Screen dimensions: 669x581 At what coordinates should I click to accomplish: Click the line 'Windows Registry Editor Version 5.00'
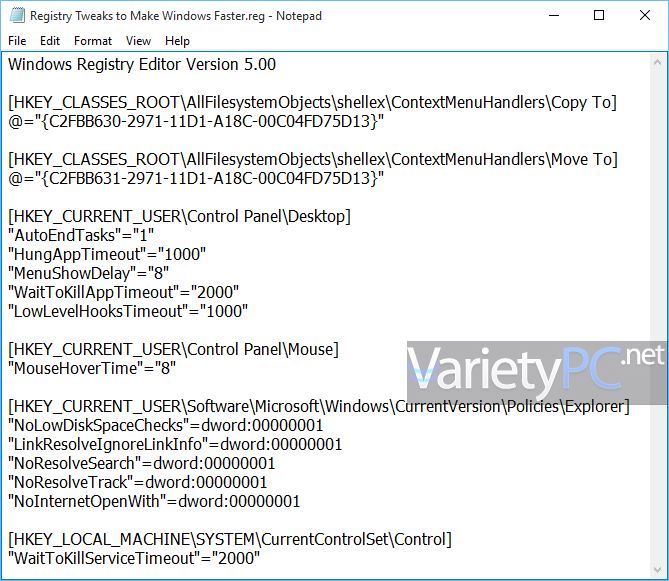point(142,65)
